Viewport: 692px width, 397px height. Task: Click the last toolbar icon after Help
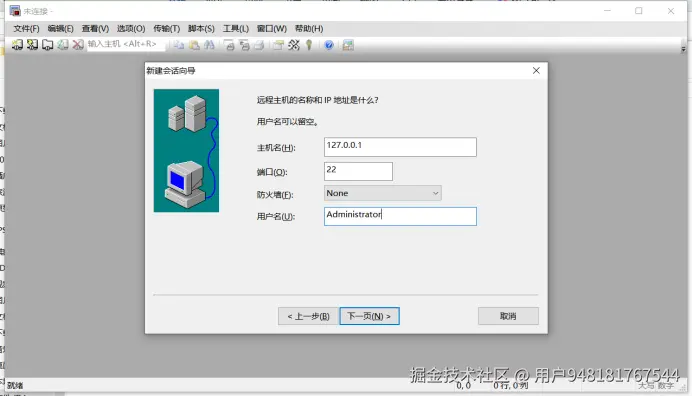coord(348,45)
